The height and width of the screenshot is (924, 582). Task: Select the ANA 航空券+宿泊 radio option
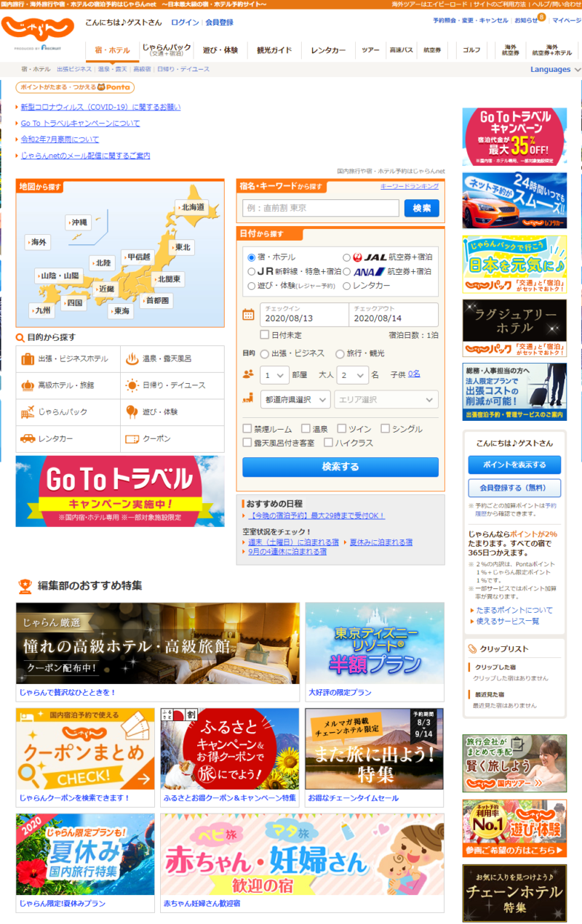(x=346, y=271)
